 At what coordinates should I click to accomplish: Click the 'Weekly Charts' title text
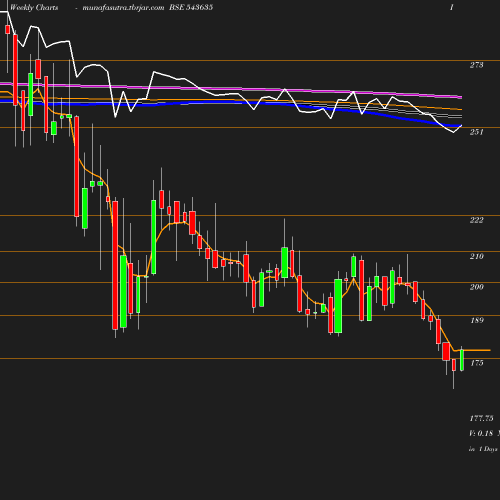coord(34,7)
